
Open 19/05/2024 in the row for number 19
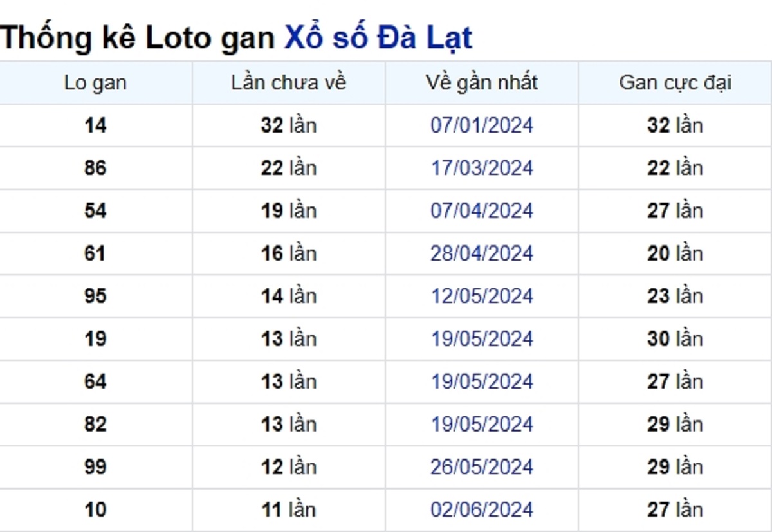482,339
